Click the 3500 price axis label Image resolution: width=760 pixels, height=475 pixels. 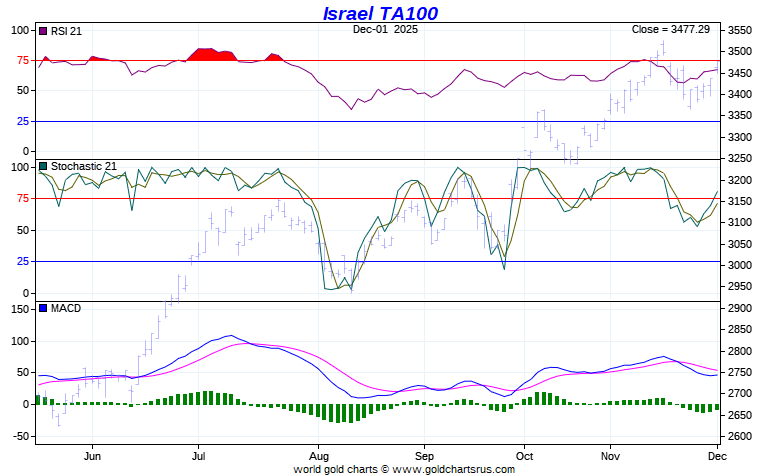pyautogui.click(x=740, y=51)
